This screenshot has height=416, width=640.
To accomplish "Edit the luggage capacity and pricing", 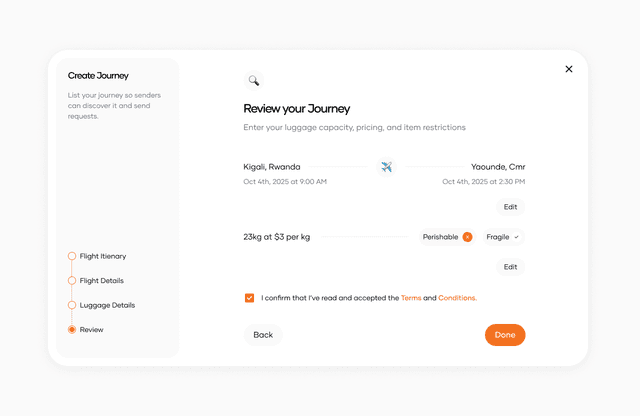I will pyautogui.click(x=510, y=267).
